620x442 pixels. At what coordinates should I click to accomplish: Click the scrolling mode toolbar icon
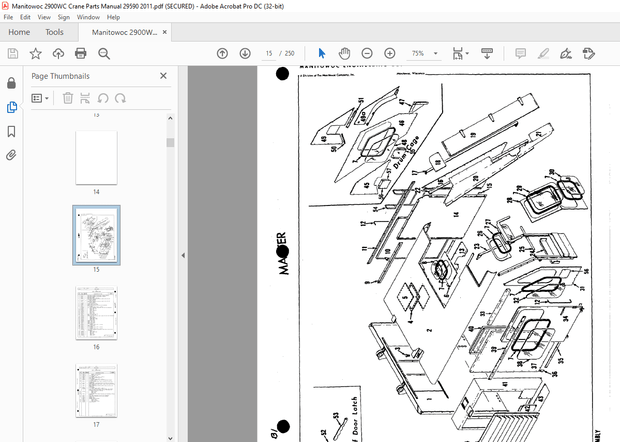pyautogui.click(x=487, y=53)
